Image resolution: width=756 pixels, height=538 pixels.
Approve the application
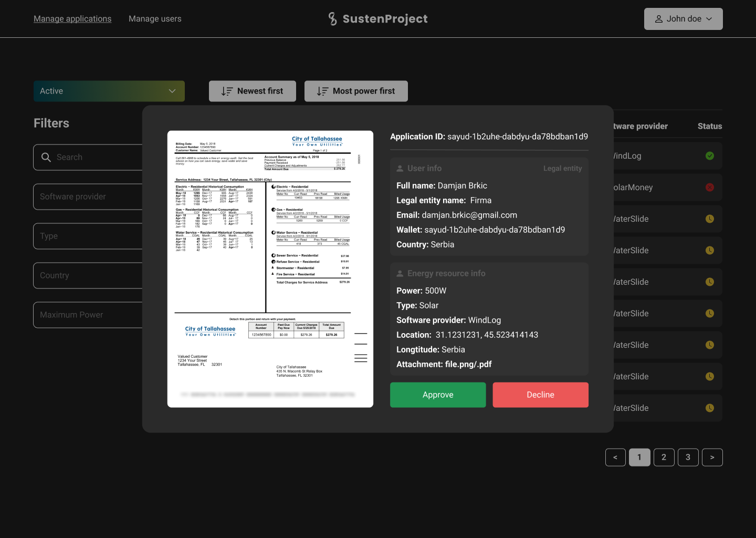(437, 395)
